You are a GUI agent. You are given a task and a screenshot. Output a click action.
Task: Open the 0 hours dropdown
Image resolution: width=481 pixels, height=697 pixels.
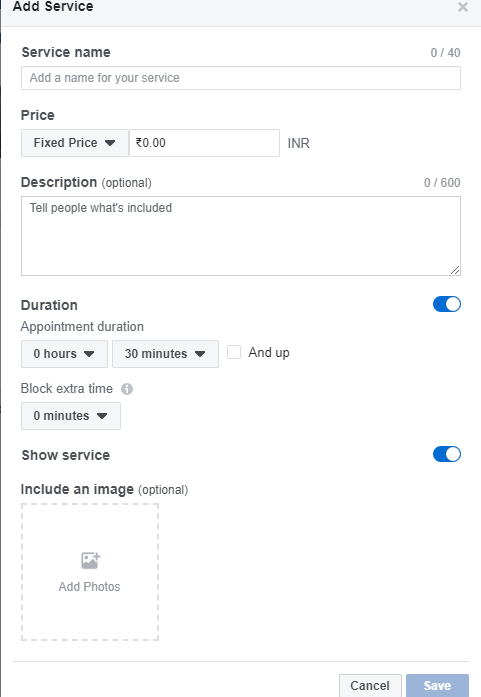tap(64, 354)
